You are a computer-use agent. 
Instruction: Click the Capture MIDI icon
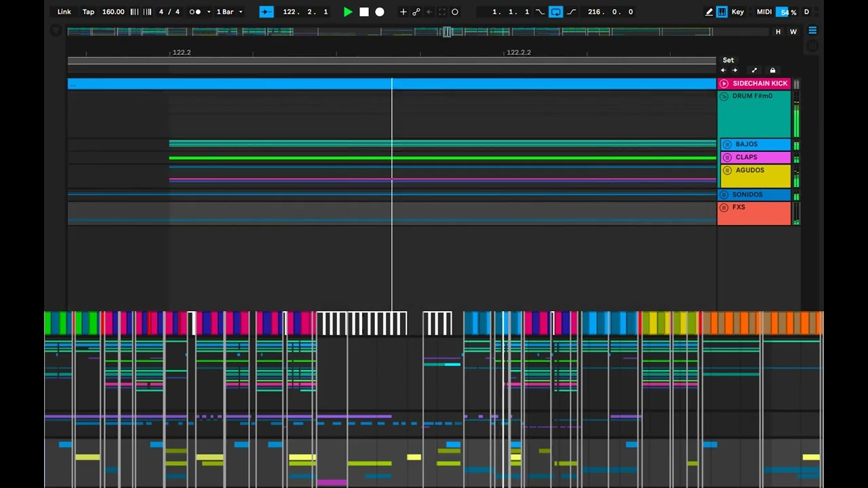pyautogui.click(x=442, y=12)
